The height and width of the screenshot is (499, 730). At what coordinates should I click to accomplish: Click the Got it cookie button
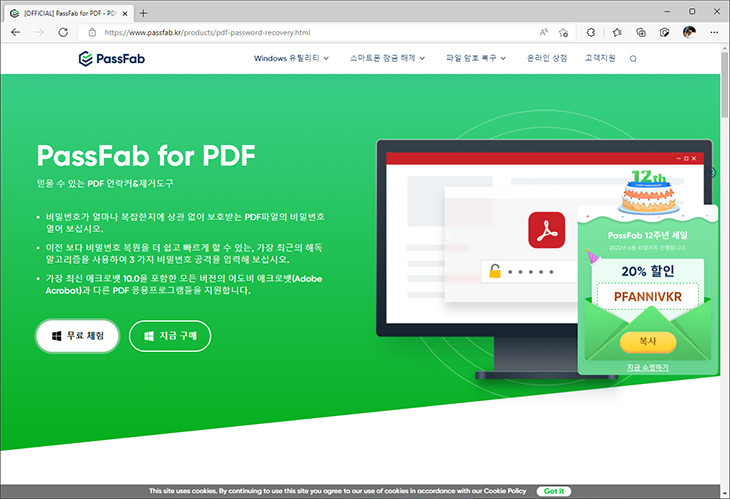click(x=554, y=491)
